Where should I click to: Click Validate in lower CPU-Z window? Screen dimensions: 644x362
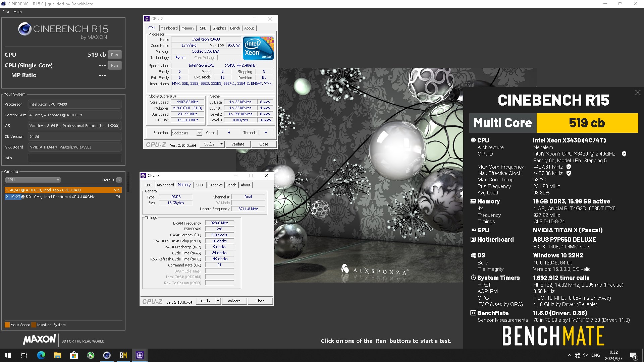[x=234, y=301]
